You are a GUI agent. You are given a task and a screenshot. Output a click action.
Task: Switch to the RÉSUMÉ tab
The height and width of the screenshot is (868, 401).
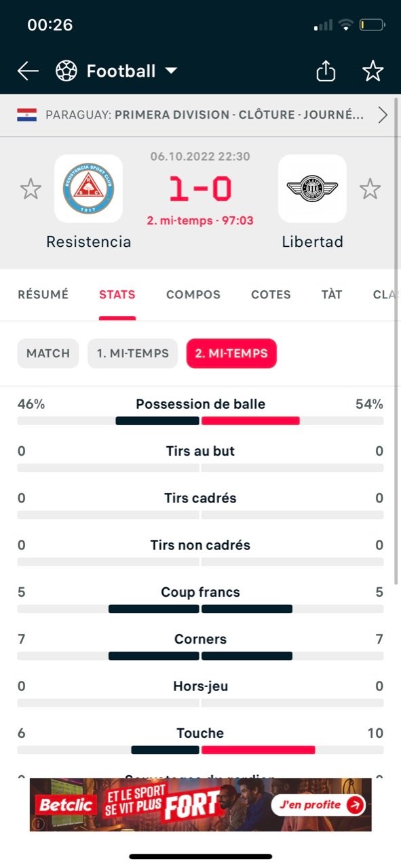[x=43, y=294]
